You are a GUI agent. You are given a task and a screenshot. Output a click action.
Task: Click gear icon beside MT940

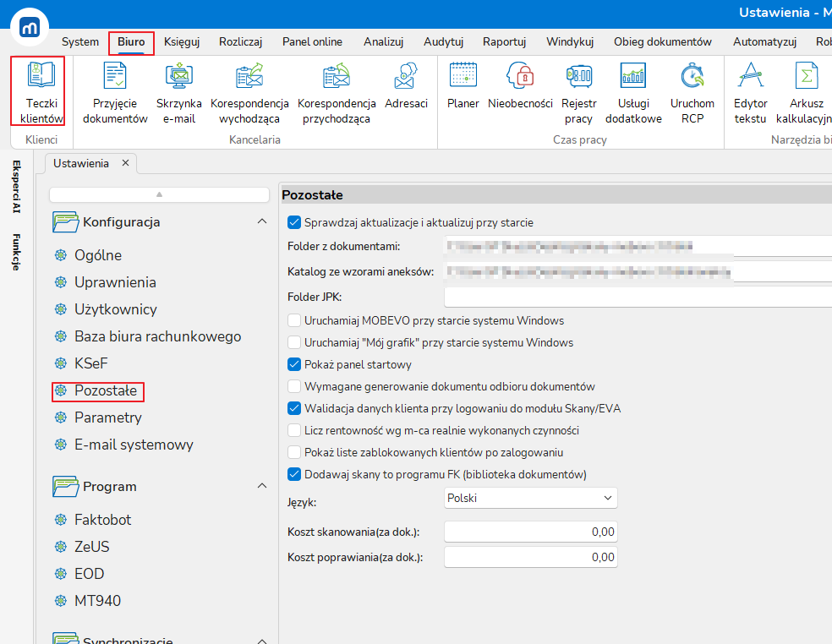pyautogui.click(x=61, y=601)
